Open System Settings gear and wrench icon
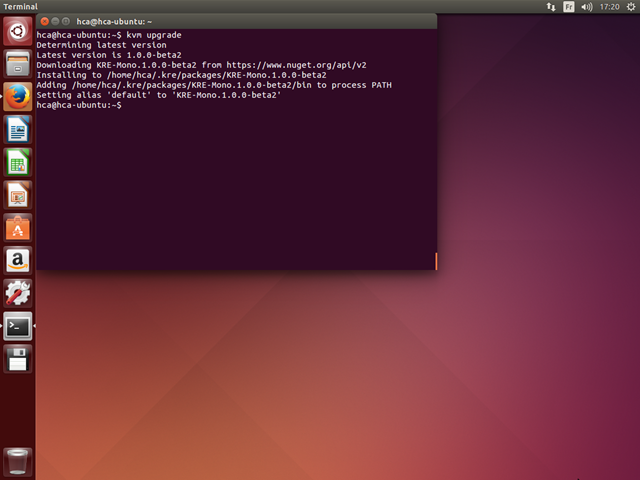640x480 pixels. point(18,293)
